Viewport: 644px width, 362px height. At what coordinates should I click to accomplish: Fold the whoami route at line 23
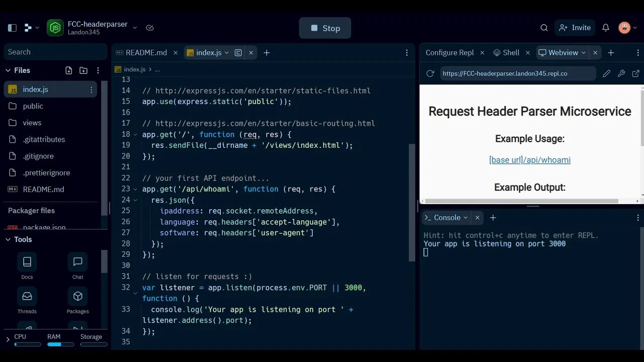click(135, 189)
